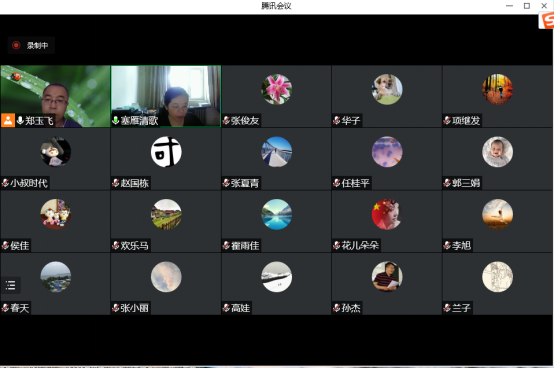
Task: Select the 任桂平 participant name label
Action: tap(355, 183)
